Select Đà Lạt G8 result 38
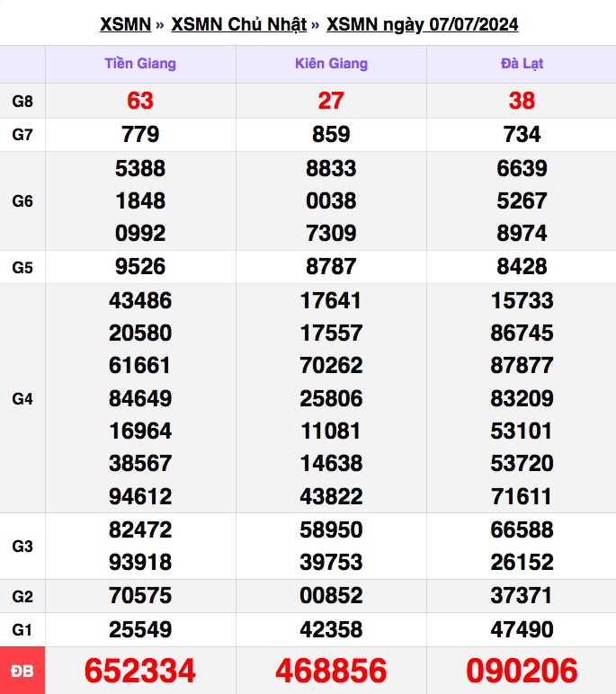616x694 pixels. 522,101
